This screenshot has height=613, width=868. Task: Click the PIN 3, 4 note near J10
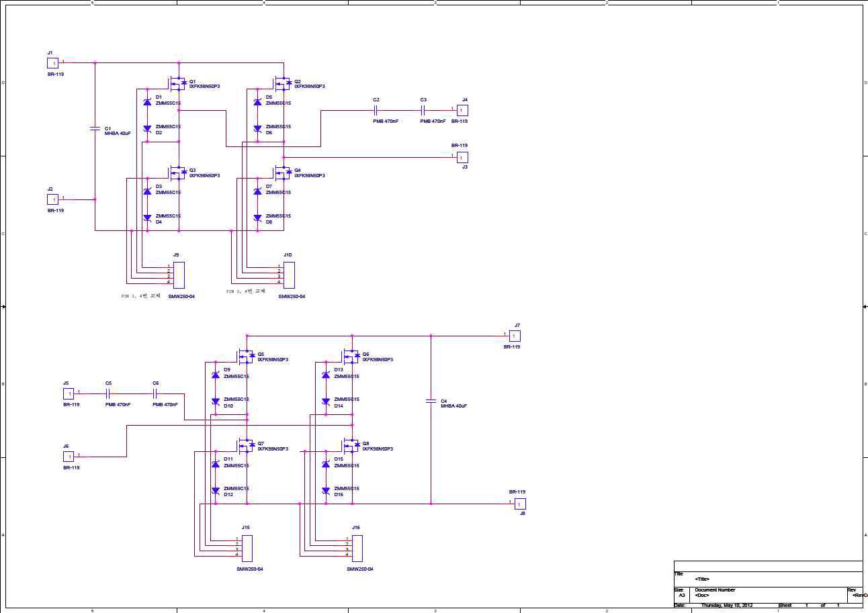[x=246, y=291]
